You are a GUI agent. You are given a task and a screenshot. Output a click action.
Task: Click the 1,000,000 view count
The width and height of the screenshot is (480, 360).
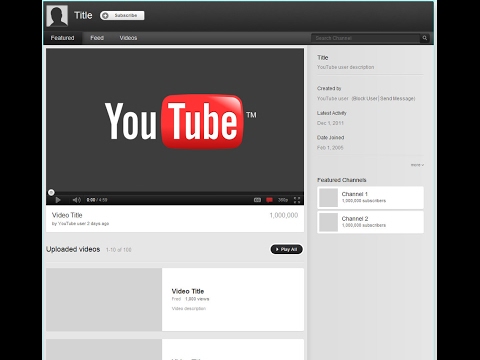point(284,215)
